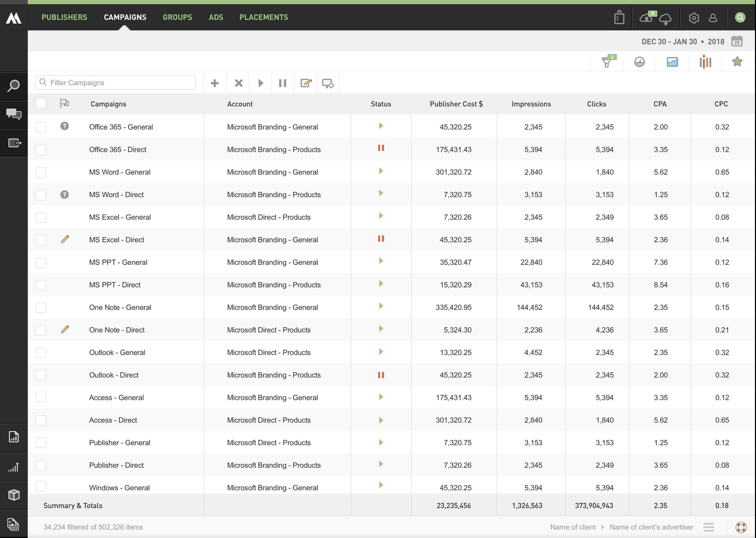The height and width of the screenshot is (538, 756).
Task: Switch to the Publishers tab
Action: pos(65,17)
